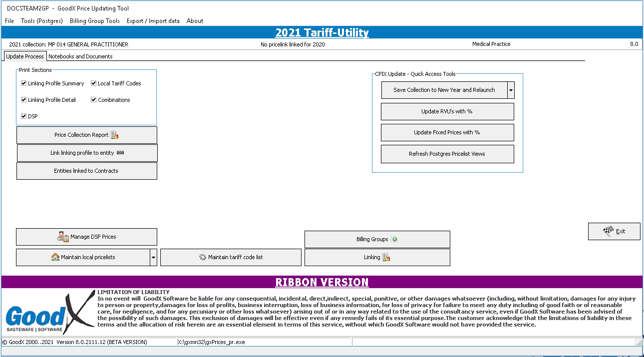The height and width of the screenshot is (357, 644).
Task: Click Update RVU's with % button
Action: [447, 111]
